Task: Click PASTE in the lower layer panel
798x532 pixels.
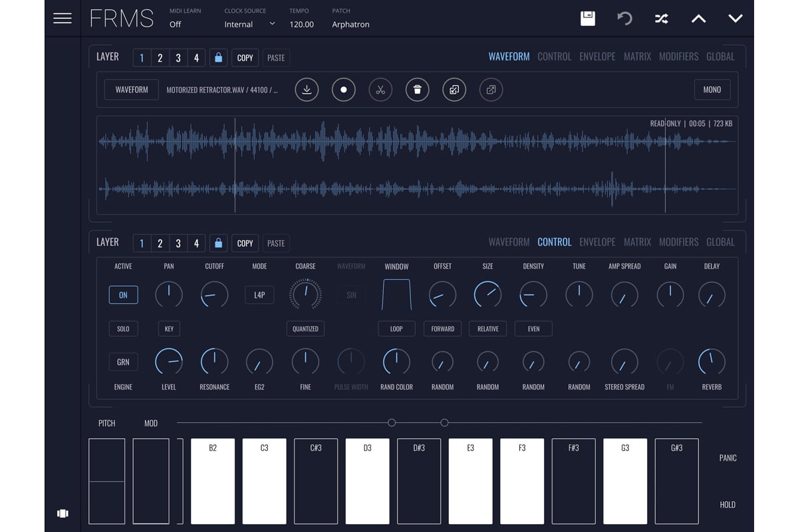Action: pyautogui.click(x=276, y=243)
